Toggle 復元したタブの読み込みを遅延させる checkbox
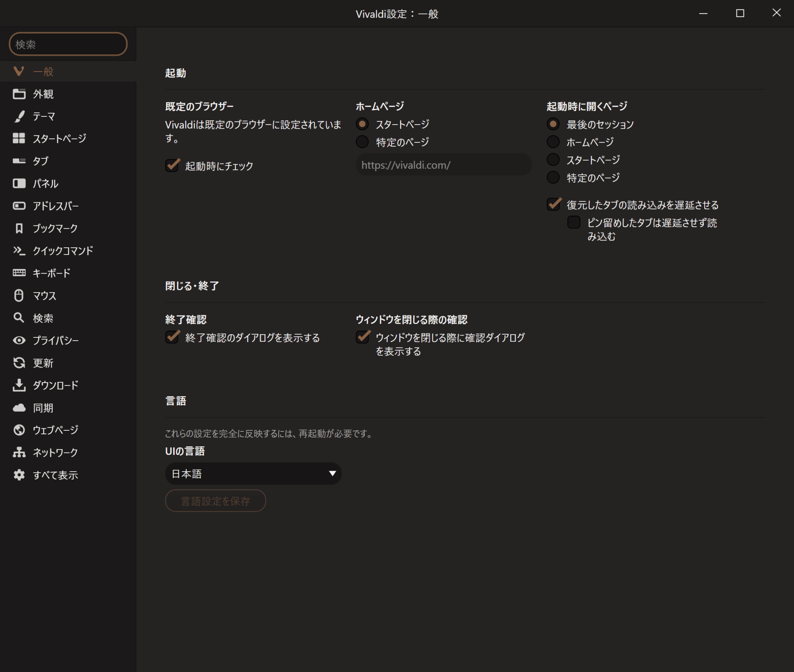Image resolution: width=794 pixels, height=672 pixels. tap(553, 204)
